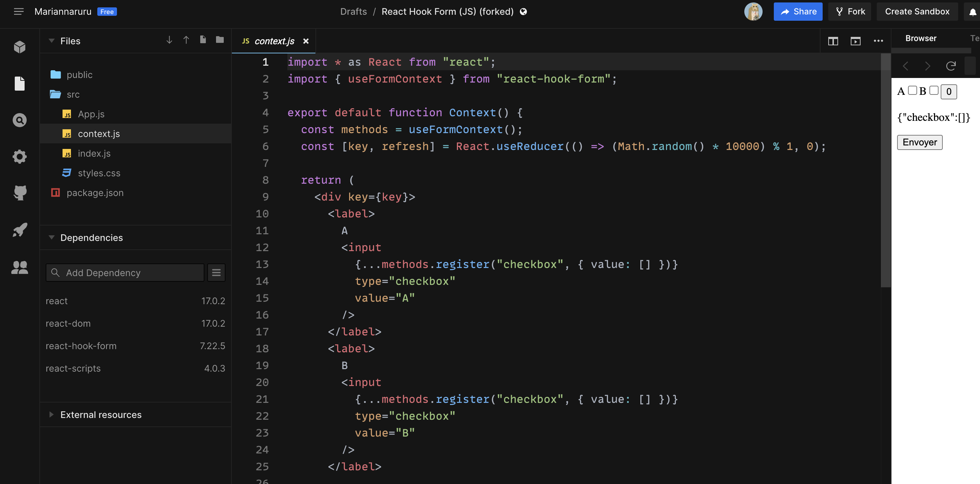Collapse the Files section

point(52,41)
